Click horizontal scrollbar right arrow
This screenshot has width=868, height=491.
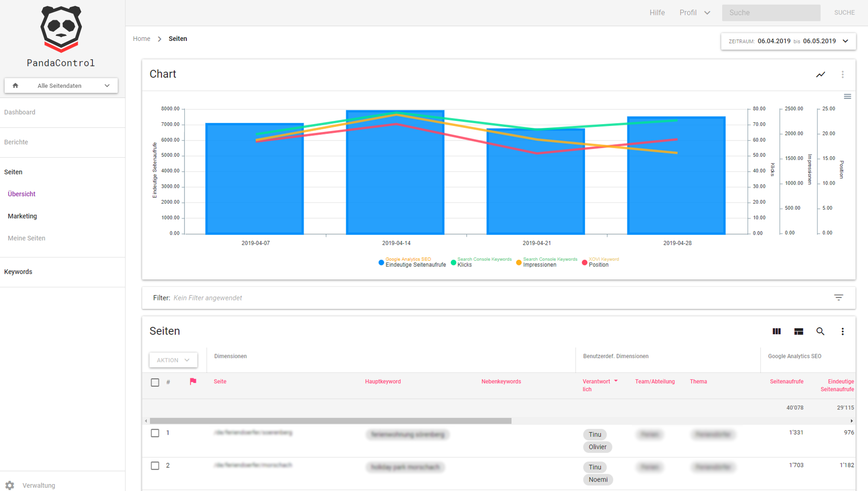(851, 421)
